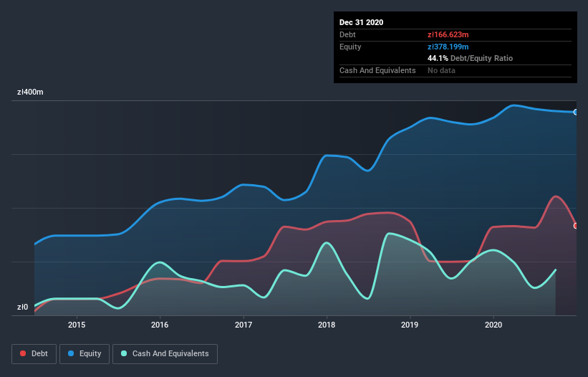Click the zł378.199m equity value
588x377 pixels.
(448, 47)
